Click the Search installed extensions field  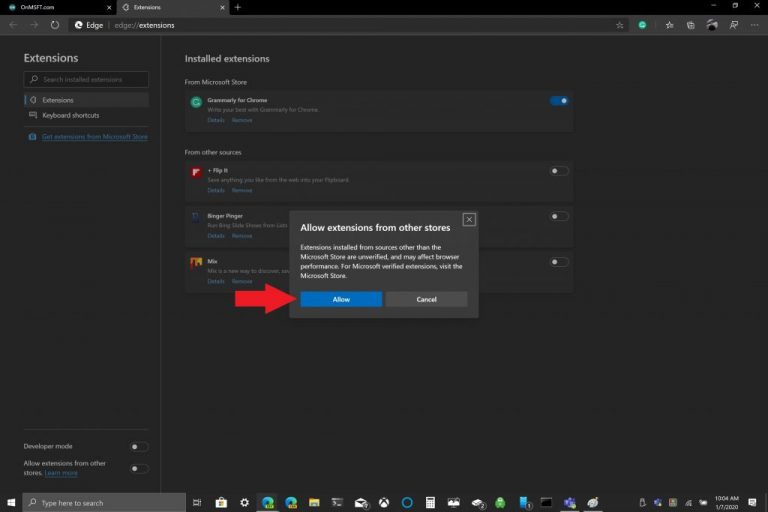(86, 79)
